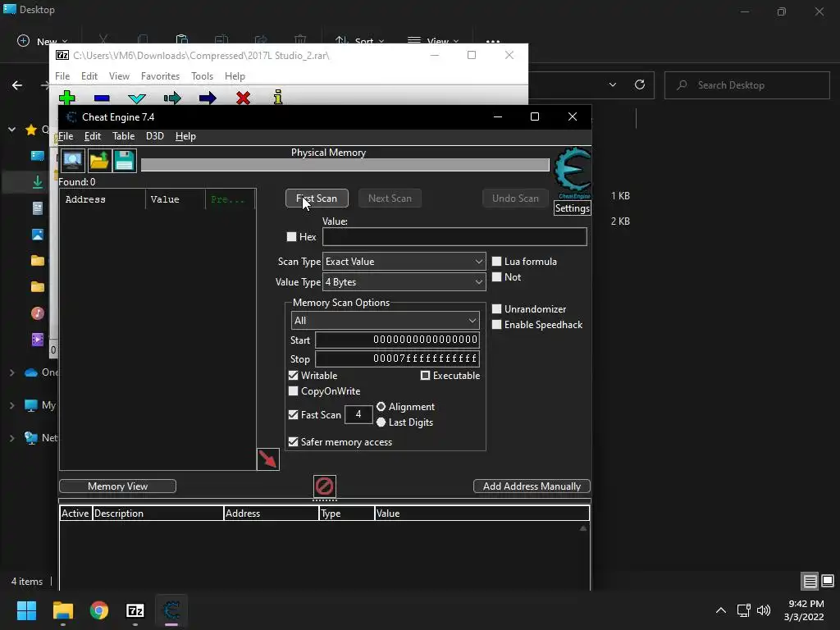Open the process list computer icon
The width and height of the screenshot is (840, 630).
tap(73, 160)
